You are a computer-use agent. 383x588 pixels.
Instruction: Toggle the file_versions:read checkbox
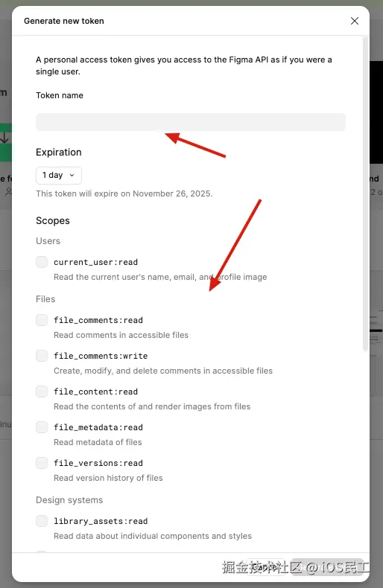tap(42, 463)
